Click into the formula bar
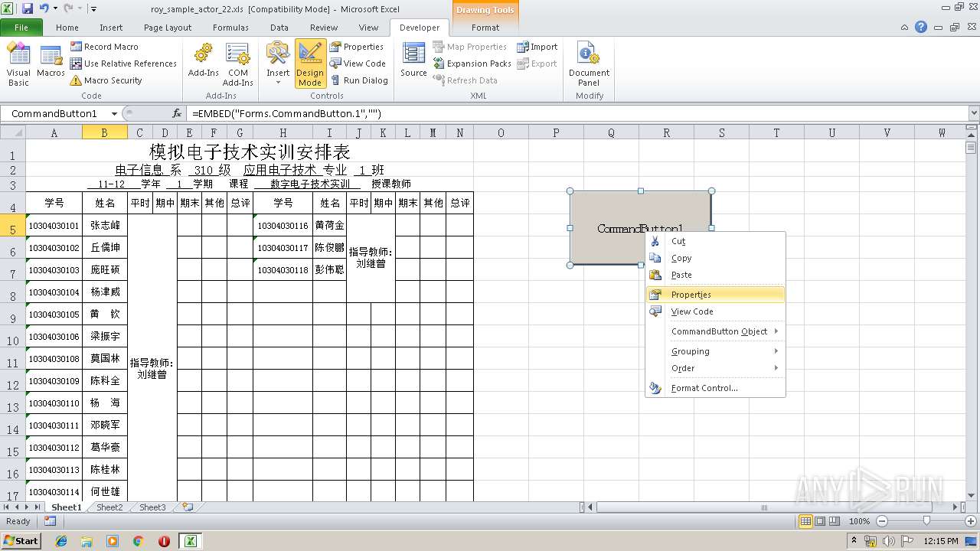This screenshot has height=551, width=980. click(x=578, y=113)
